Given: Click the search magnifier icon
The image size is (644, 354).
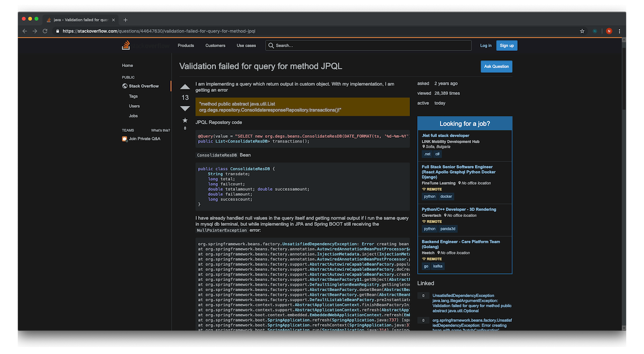Looking at the screenshot, I should 271,46.
